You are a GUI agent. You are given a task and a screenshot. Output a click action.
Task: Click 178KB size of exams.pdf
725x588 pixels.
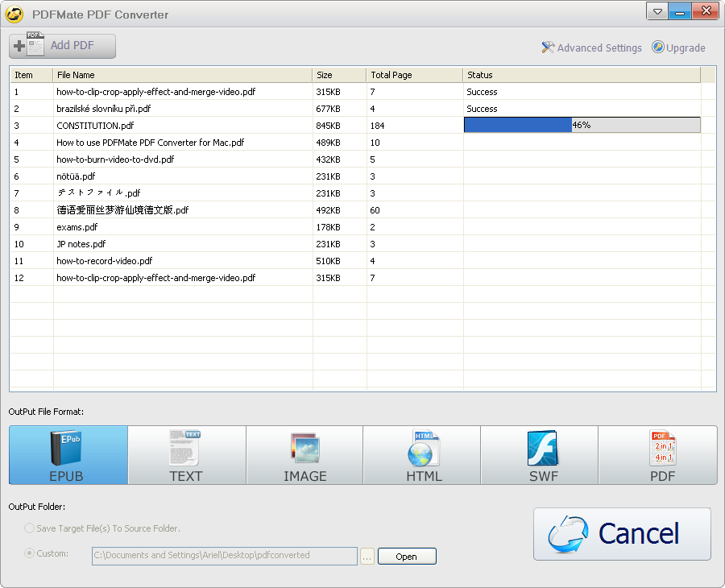tap(329, 227)
